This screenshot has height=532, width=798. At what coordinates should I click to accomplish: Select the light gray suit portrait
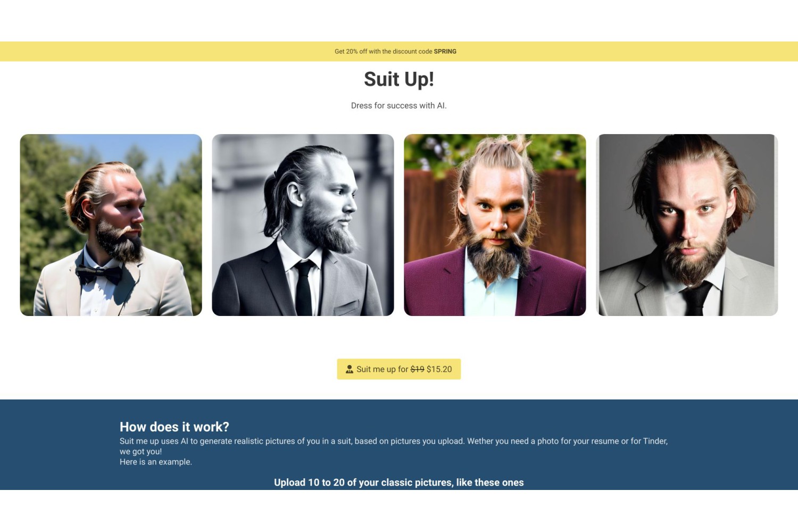pyautogui.click(x=687, y=225)
